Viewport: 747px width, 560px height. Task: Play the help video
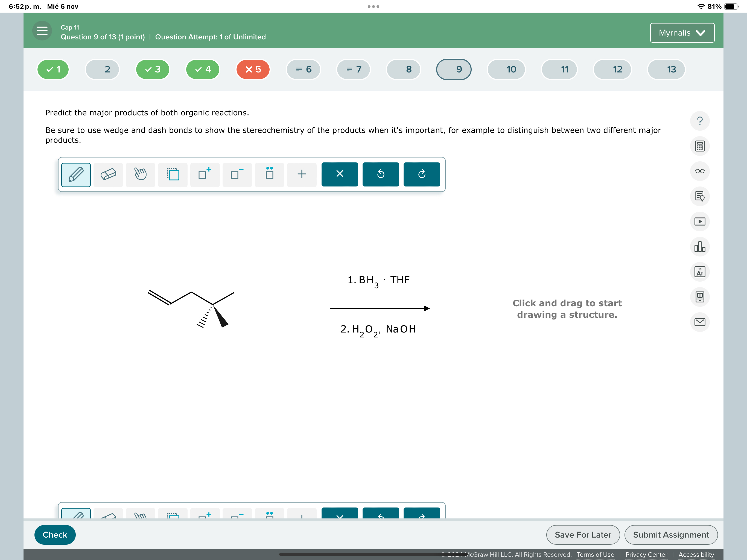tap(700, 221)
